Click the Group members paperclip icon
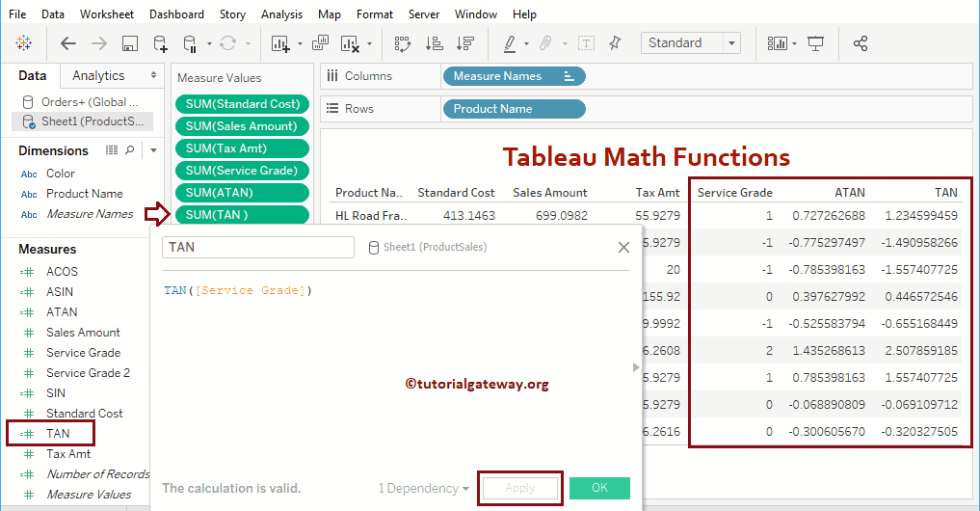The width and height of the screenshot is (980, 511). [545, 43]
